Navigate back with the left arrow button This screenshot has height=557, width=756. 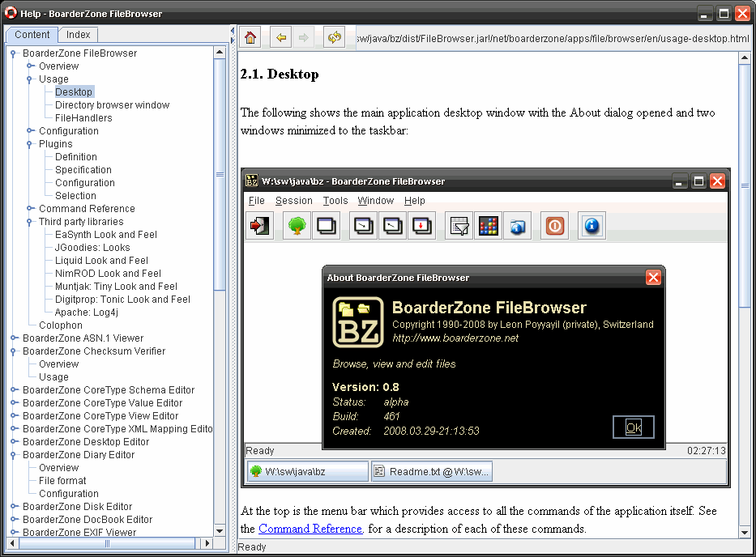click(x=281, y=37)
